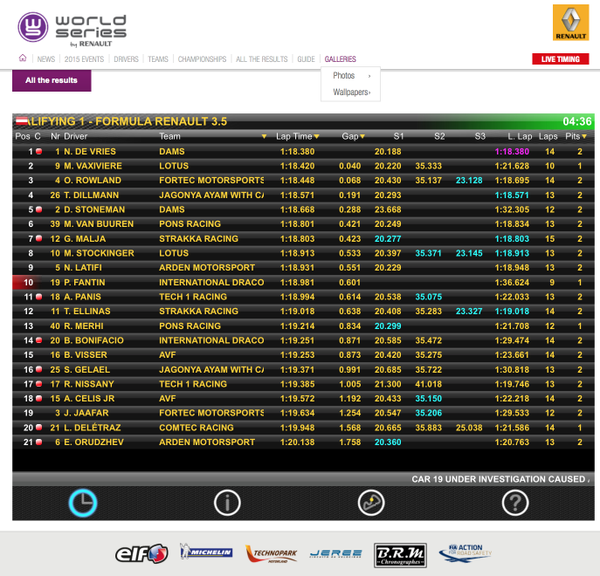Open the track map icon
The width and height of the screenshot is (600, 576).
(371, 503)
